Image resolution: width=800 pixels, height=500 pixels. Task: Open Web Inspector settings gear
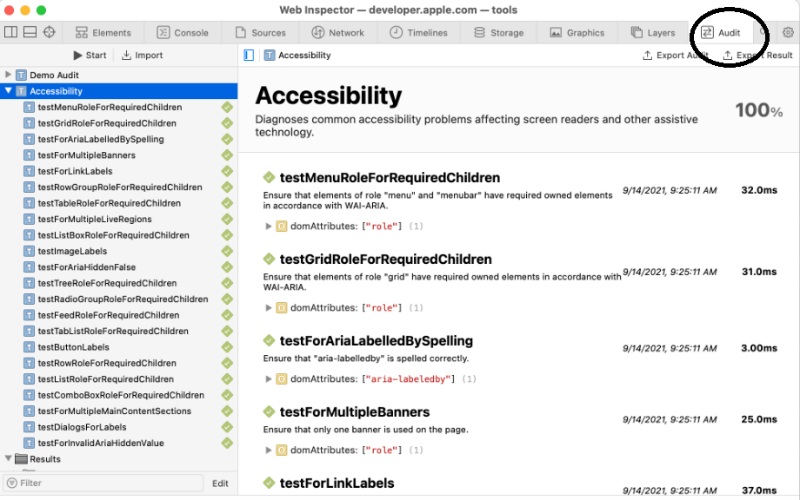(787, 32)
